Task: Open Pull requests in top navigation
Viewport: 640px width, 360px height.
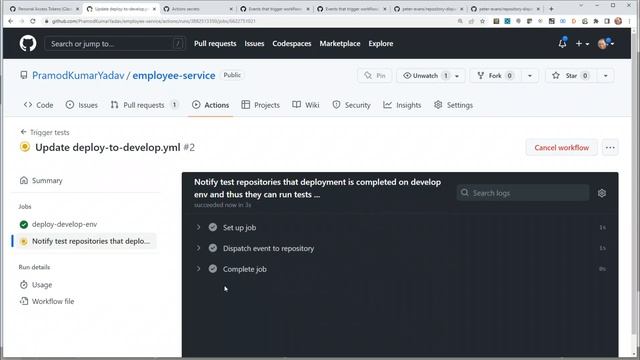Action: [x=215, y=44]
